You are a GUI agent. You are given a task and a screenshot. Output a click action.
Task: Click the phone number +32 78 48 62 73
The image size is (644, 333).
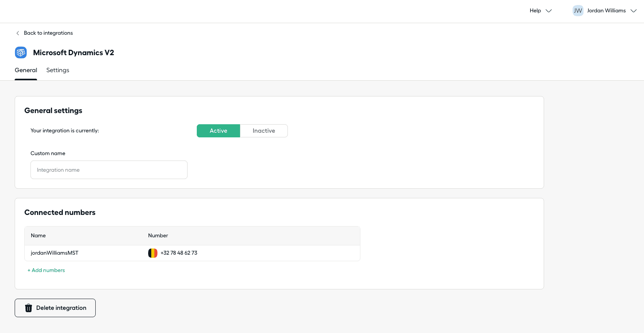coord(179,253)
